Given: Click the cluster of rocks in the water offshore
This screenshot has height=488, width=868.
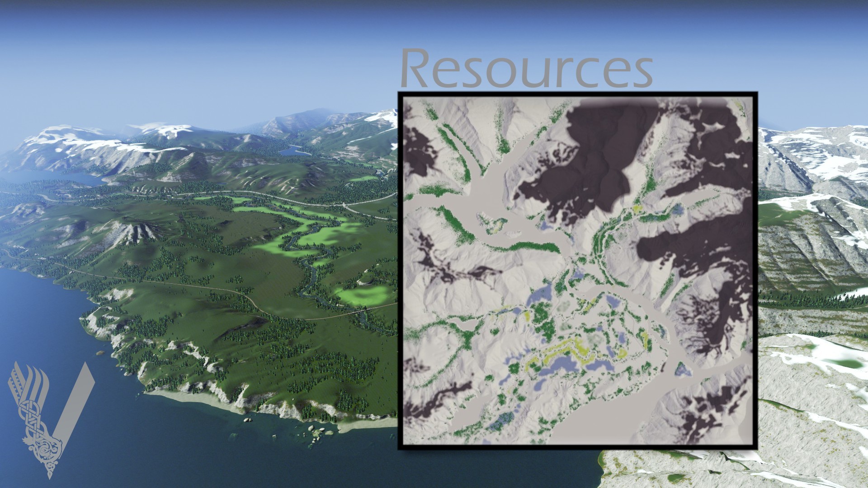Looking at the screenshot, I should (315, 433).
